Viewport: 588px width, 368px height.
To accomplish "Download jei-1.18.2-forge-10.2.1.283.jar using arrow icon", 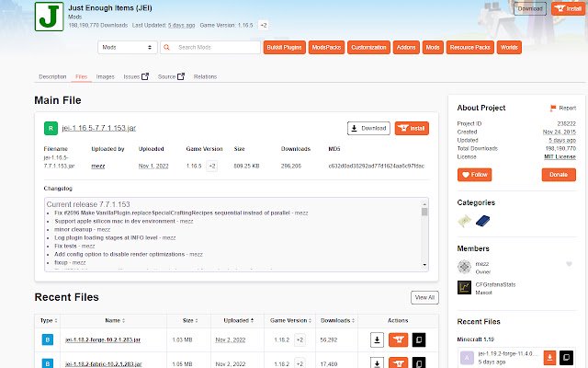I will click(377, 339).
